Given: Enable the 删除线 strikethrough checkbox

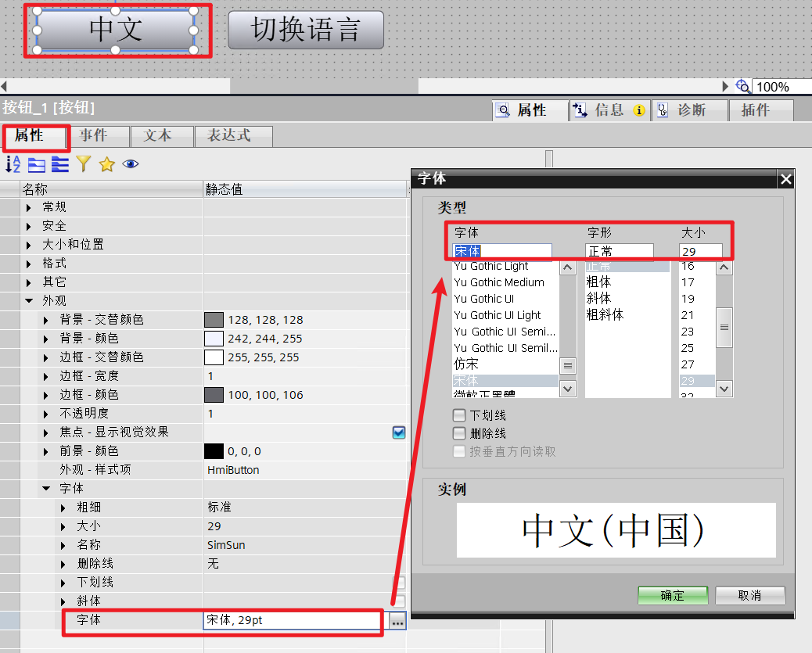Looking at the screenshot, I should [458, 432].
